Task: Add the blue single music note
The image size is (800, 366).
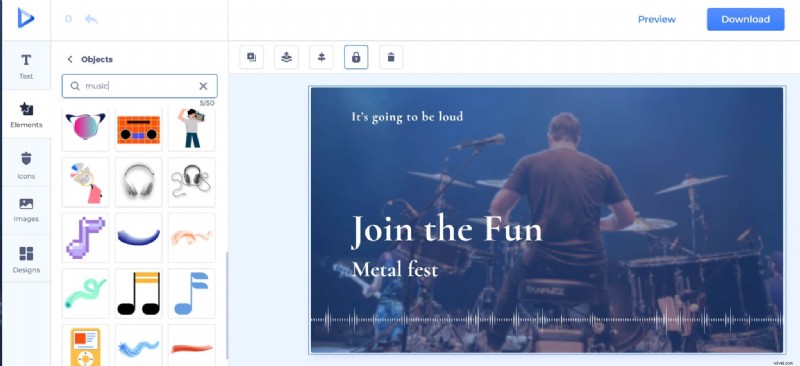Action: click(x=191, y=293)
